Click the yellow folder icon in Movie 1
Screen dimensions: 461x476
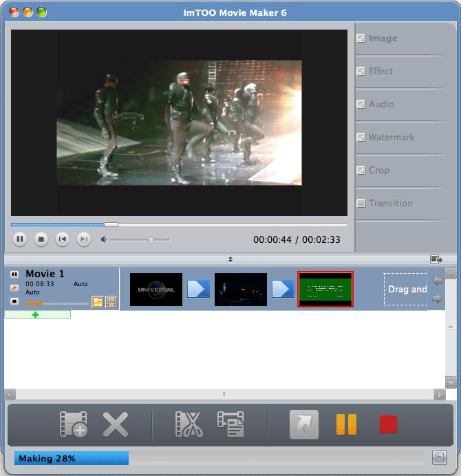[98, 302]
